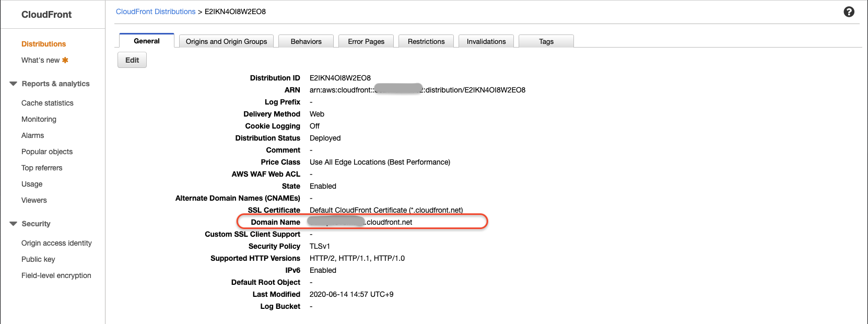This screenshot has width=868, height=324.
Task: Go to Public key page
Action: click(x=38, y=259)
